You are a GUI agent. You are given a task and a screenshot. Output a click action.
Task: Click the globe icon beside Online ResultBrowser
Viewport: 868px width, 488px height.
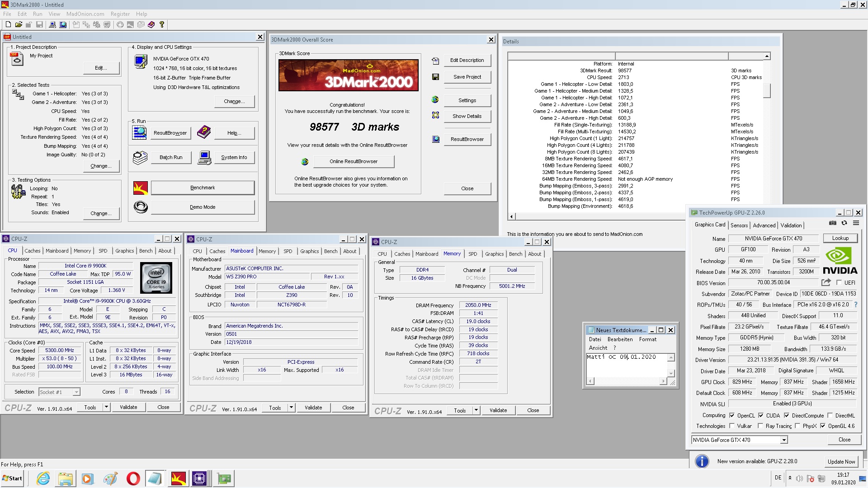pyautogui.click(x=305, y=161)
